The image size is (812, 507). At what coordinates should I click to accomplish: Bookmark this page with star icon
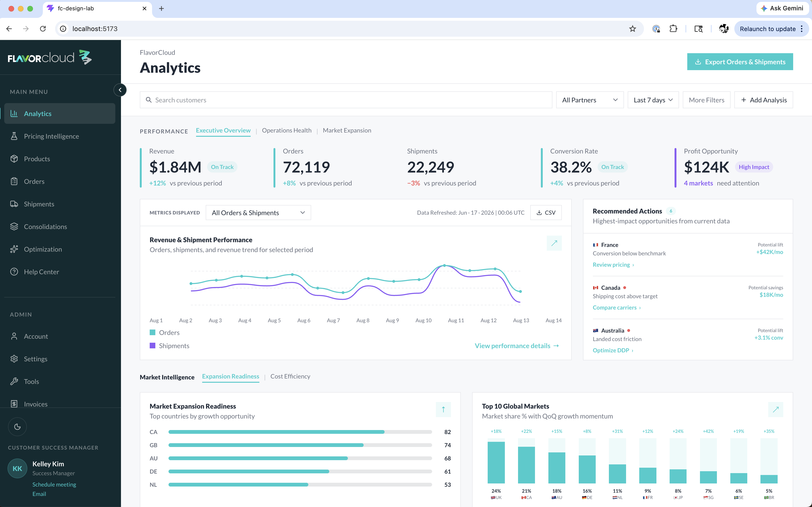632,29
